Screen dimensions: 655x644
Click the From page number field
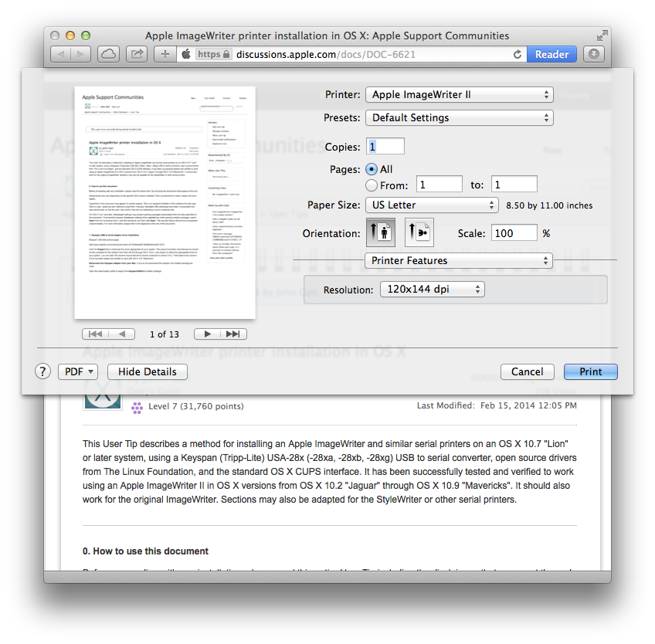[439, 185]
